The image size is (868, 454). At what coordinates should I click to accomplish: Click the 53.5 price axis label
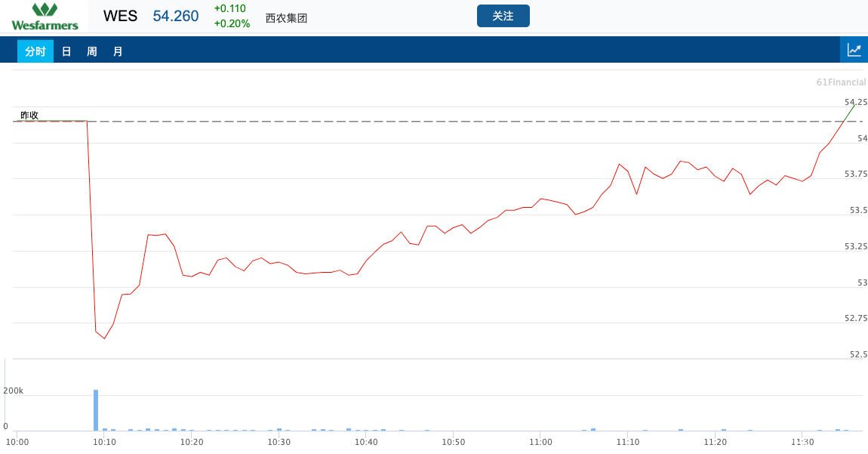click(x=859, y=210)
